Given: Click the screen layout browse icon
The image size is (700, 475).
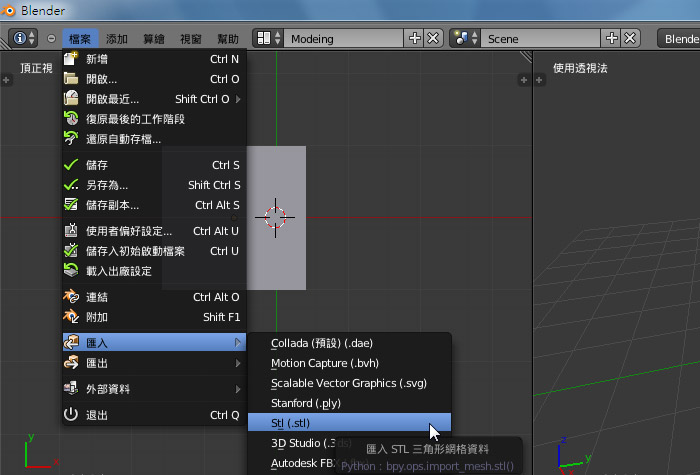Looking at the screenshot, I should pyautogui.click(x=268, y=38).
